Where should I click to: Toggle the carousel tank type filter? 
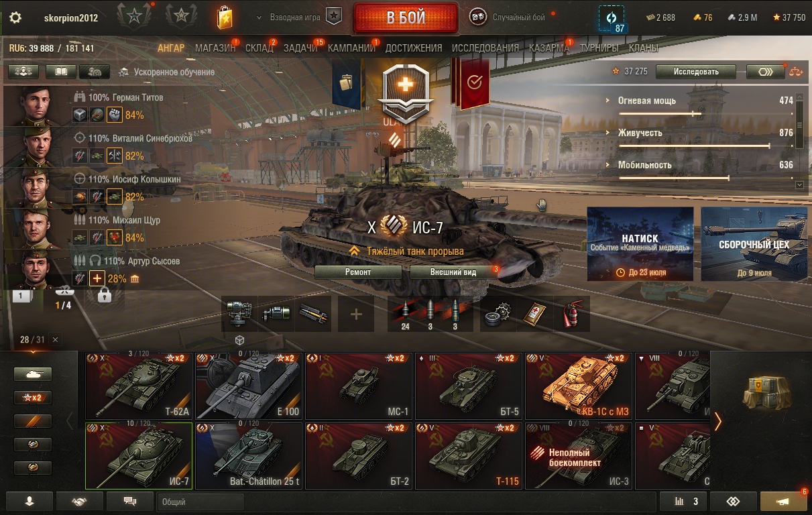click(33, 374)
